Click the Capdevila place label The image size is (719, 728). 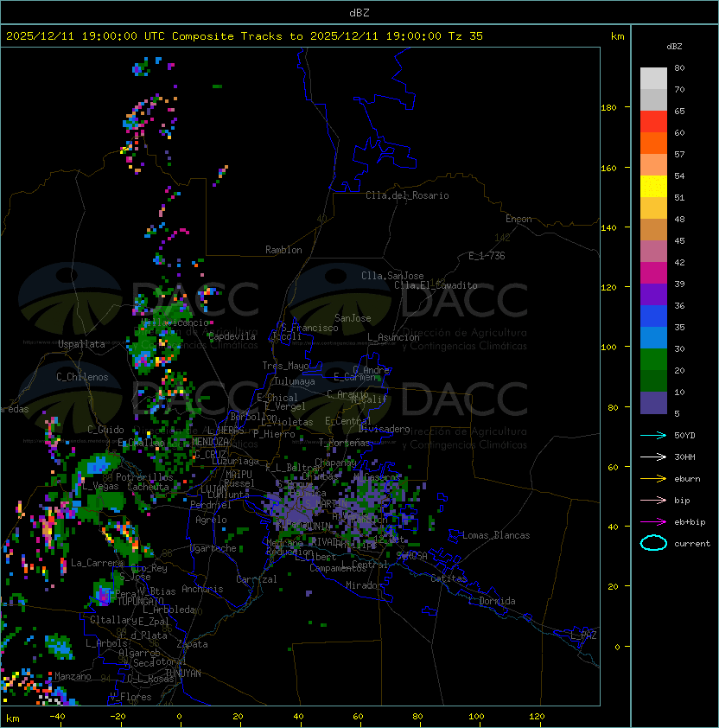(x=232, y=336)
